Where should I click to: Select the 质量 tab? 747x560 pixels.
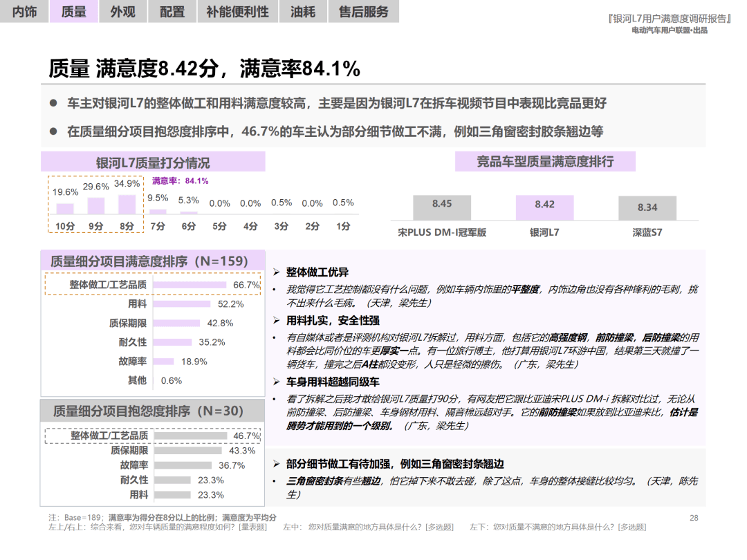(x=74, y=12)
